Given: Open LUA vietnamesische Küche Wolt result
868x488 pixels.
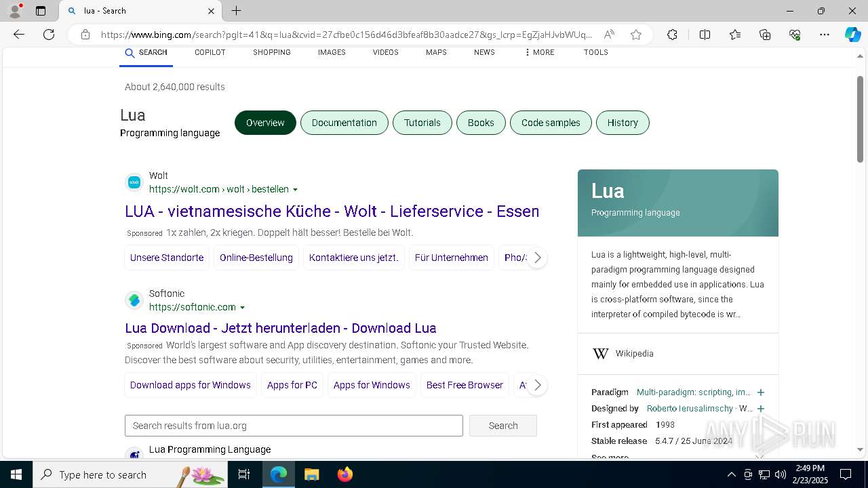Looking at the screenshot, I should tap(332, 211).
